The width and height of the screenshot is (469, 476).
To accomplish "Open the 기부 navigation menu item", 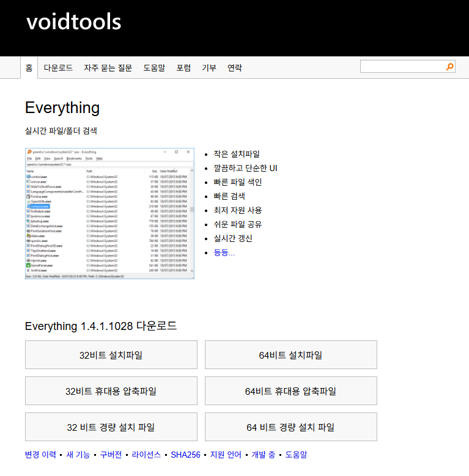I will point(209,68).
